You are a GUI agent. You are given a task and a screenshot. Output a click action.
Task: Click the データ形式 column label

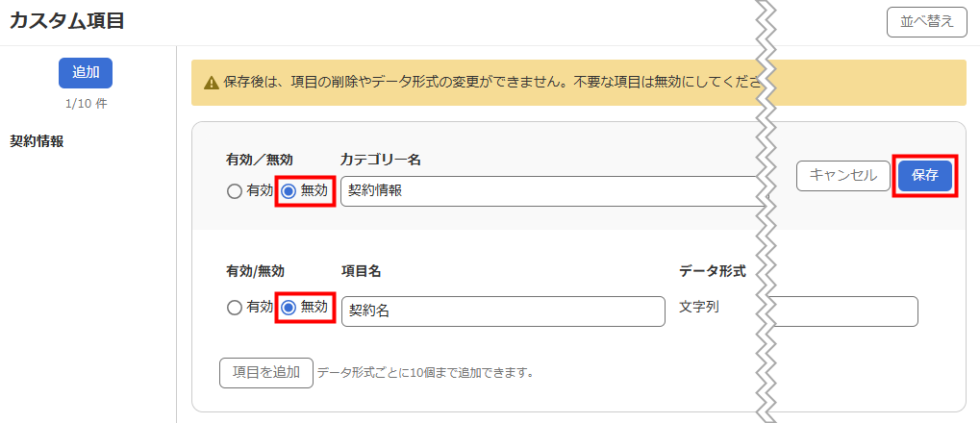(713, 271)
